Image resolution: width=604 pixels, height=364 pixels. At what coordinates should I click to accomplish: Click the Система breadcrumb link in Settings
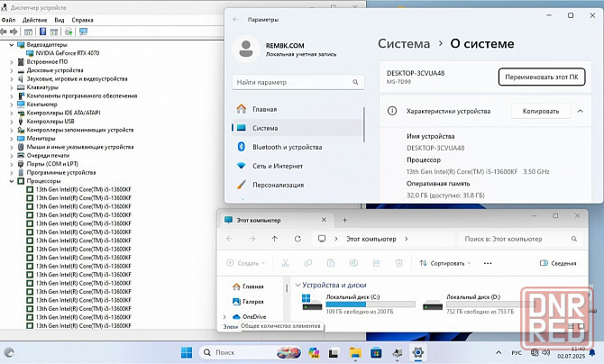(x=404, y=43)
